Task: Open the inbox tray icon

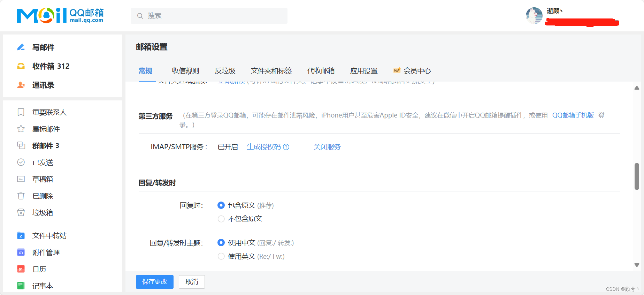Action: point(21,66)
